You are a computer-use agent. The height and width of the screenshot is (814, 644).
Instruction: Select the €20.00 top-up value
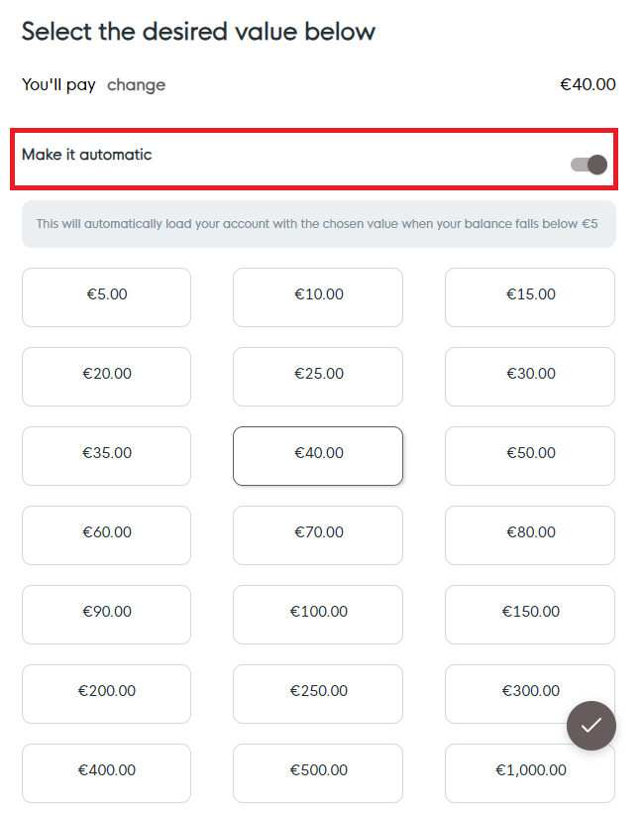pos(106,377)
